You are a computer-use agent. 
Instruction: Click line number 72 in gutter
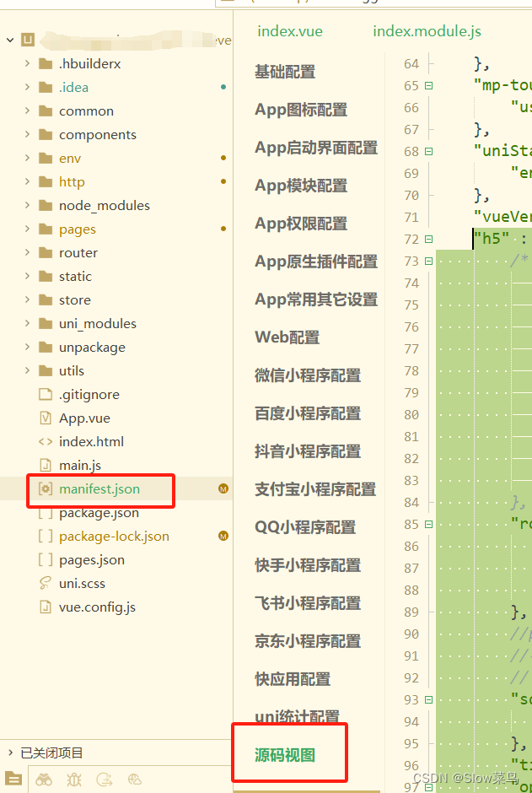pyautogui.click(x=411, y=240)
